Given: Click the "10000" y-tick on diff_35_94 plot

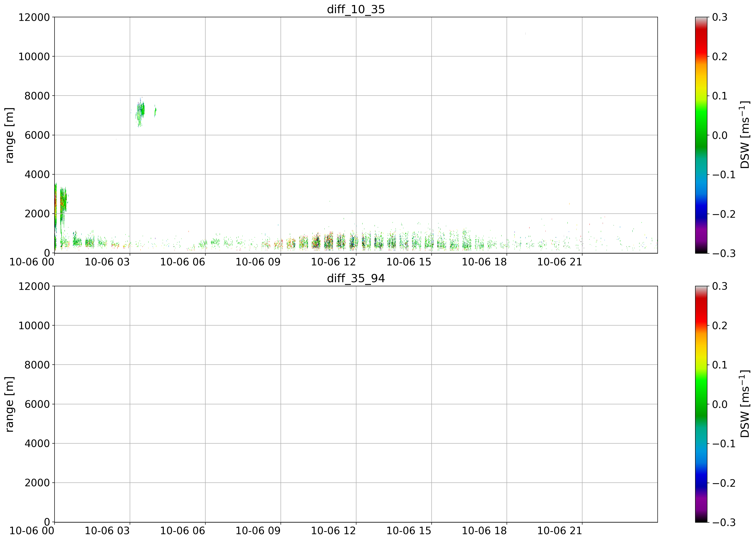Looking at the screenshot, I should click(x=34, y=326).
